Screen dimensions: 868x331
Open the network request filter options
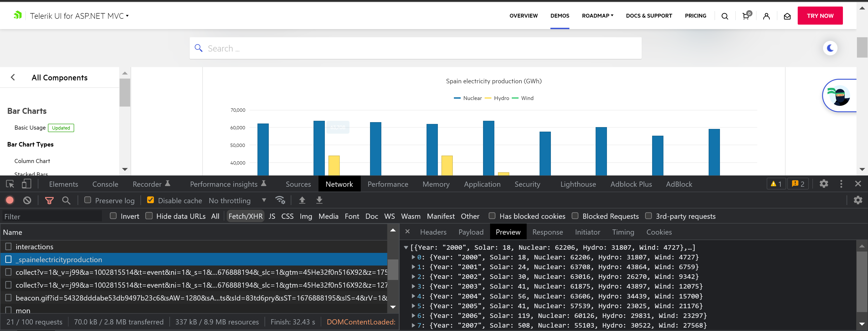[x=49, y=200]
